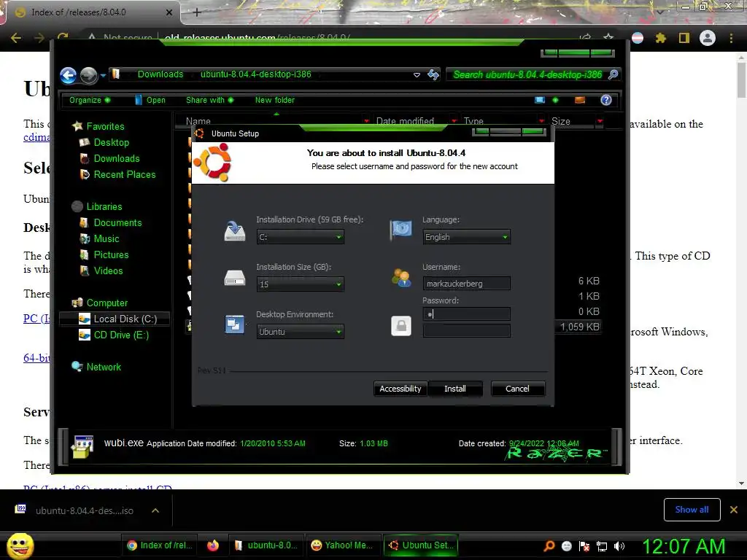Image resolution: width=747 pixels, height=560 pixels.
Task: Click the Explorer back arrow button
Action: coord(68,75)
